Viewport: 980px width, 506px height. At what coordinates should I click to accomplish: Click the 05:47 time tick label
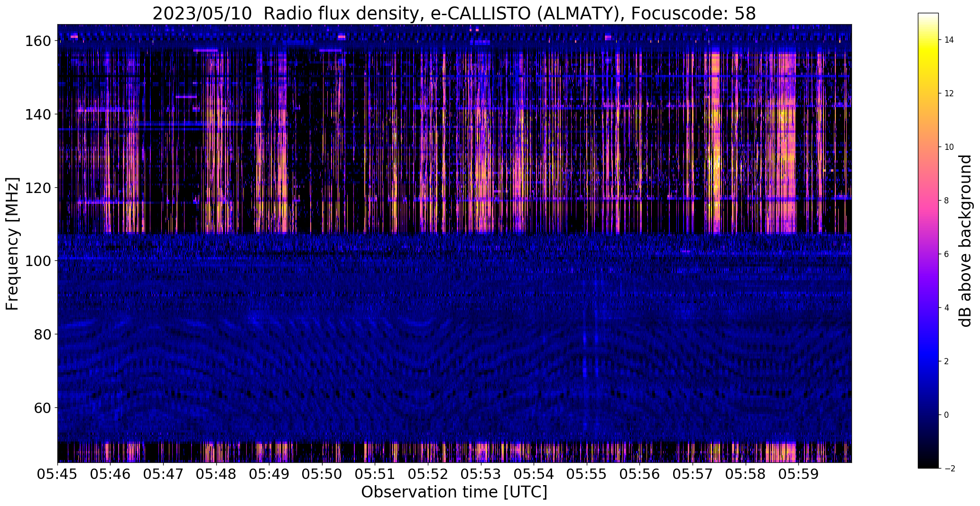click(x=164, y=474)
